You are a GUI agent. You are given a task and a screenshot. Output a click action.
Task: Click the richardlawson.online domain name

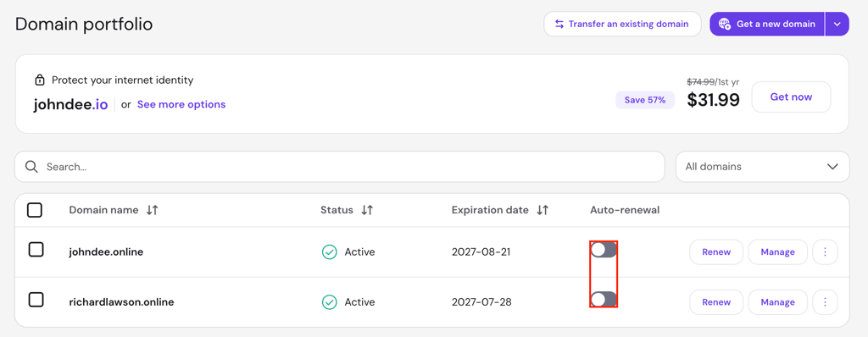click(122, 302)
